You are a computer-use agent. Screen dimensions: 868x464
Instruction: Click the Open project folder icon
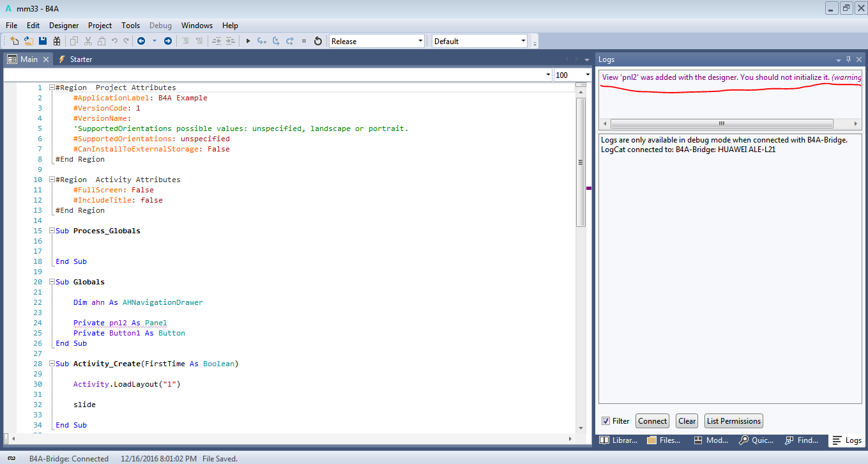(x=28, y=41)
